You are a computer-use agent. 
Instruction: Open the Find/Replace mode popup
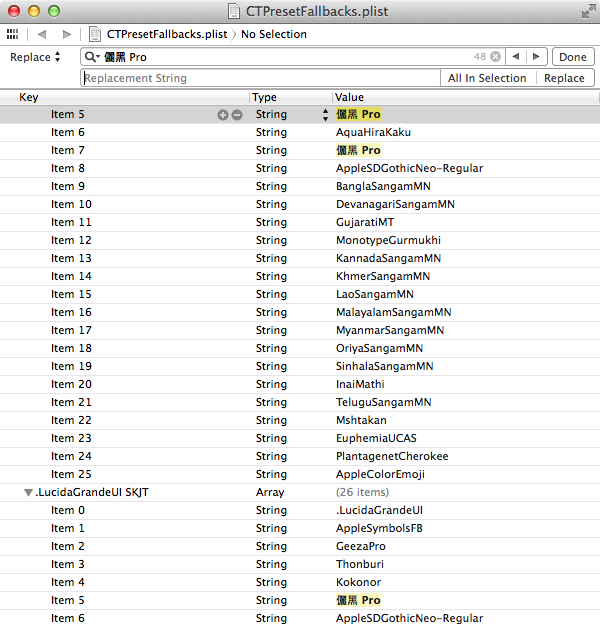36,57
